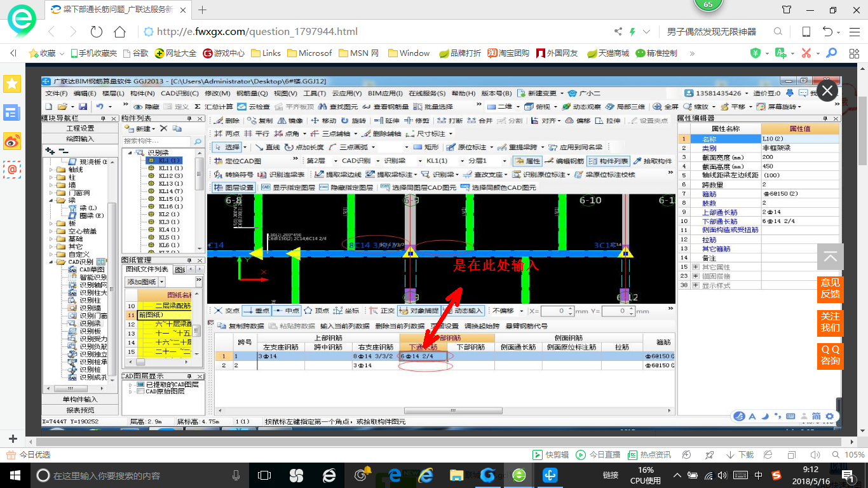Click the 工程设置 button
The height and width of the screenshot is (488, 868).
pos(80,128)
